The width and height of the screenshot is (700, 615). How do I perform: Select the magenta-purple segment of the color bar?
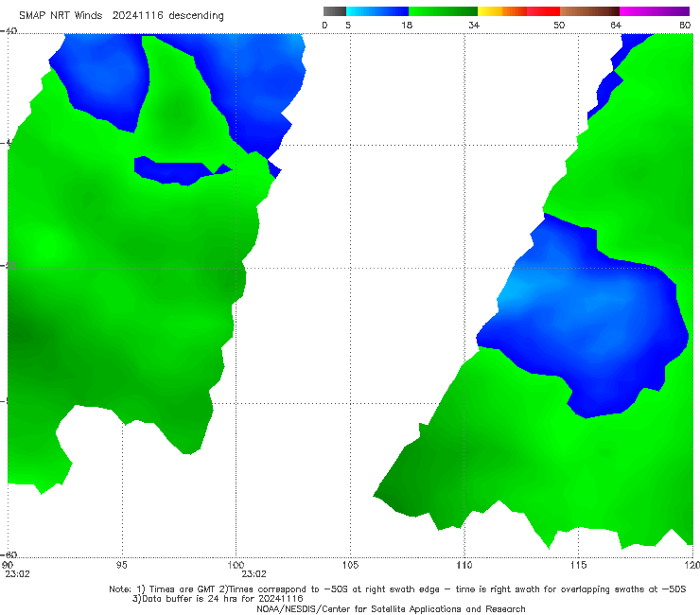(655, 11)
